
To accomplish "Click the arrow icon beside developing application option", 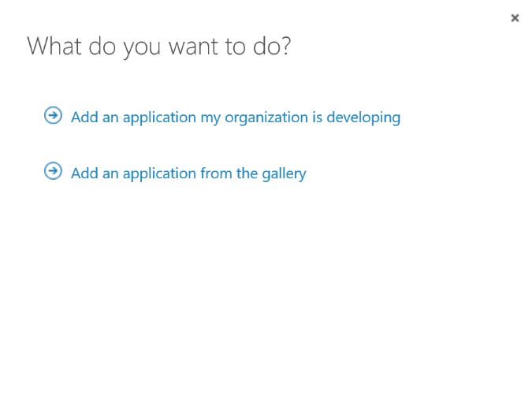I will click(53, 116).
